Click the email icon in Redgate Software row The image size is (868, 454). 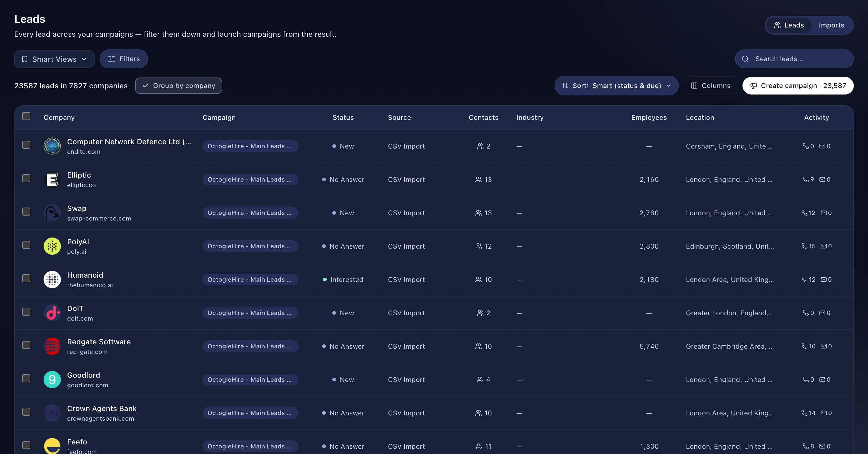coord(823,346)
